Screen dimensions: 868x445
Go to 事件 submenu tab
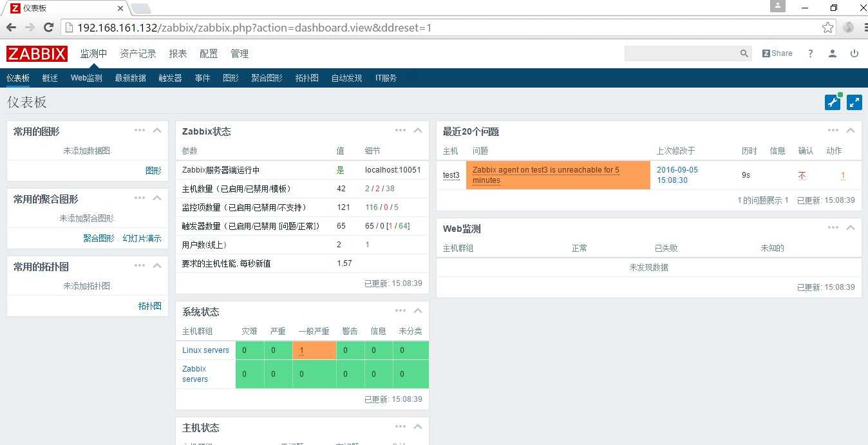point(202,78)
